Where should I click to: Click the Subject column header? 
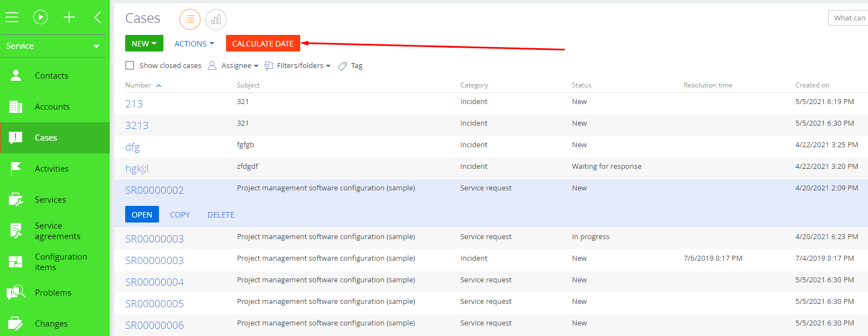(x=248, y=85)
